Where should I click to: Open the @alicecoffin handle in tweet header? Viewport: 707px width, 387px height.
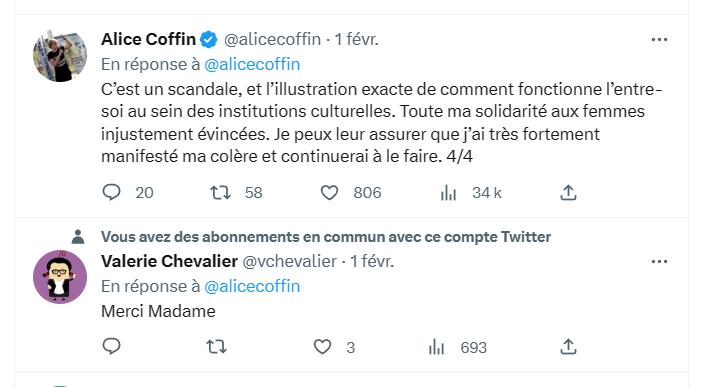pyautogui.click(x=272, y=40)
